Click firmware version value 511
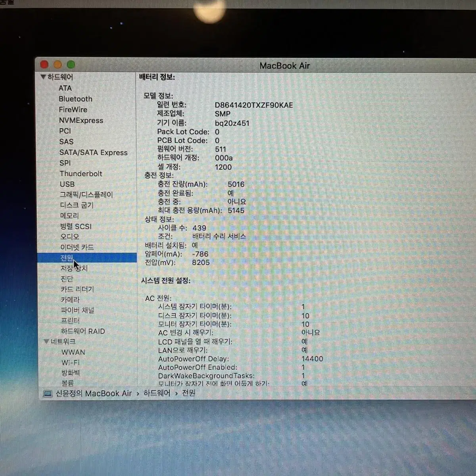The height and width of the screenshot is (476, 476). (221, 149)
